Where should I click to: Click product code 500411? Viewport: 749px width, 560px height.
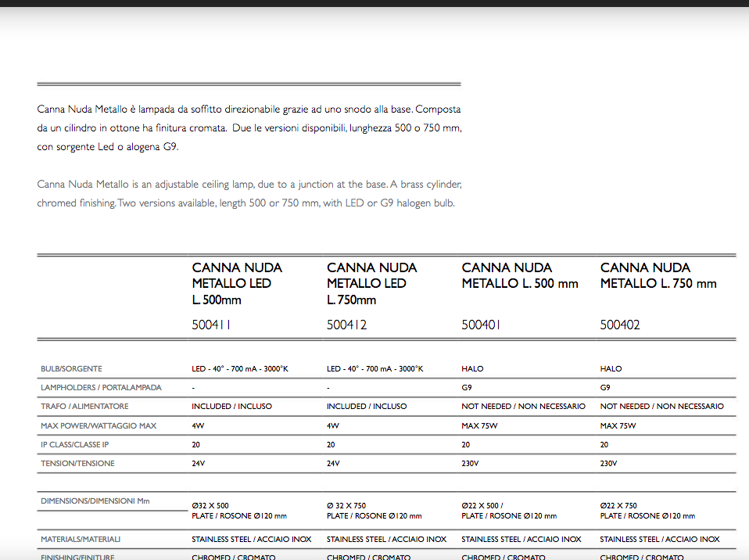tap(211, 325)
